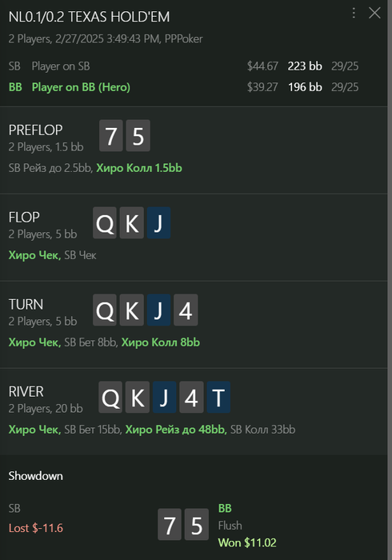Click the Won $11.02 result text
This screenshot has width=392, height=560.
tap(247, 543)
